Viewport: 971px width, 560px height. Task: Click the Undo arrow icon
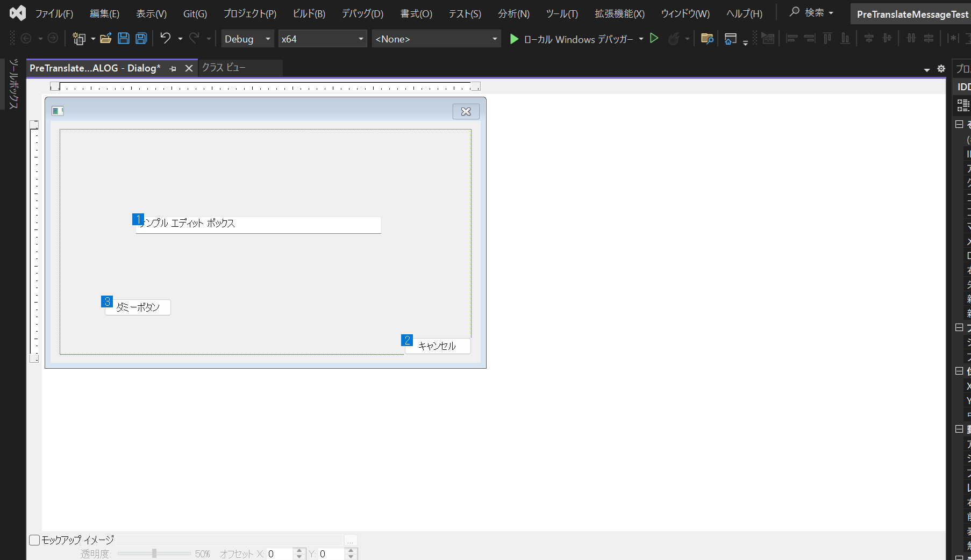pos(166,39)
